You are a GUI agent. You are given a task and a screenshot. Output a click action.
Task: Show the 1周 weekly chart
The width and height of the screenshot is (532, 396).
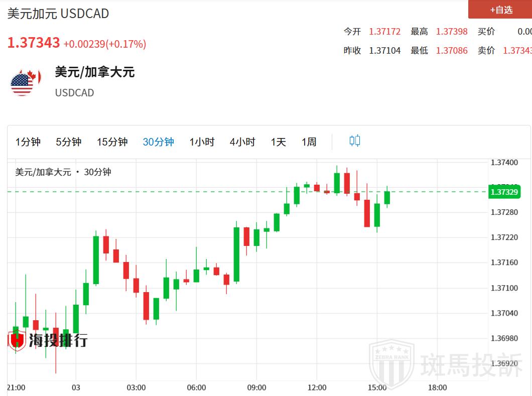(309, 142)
